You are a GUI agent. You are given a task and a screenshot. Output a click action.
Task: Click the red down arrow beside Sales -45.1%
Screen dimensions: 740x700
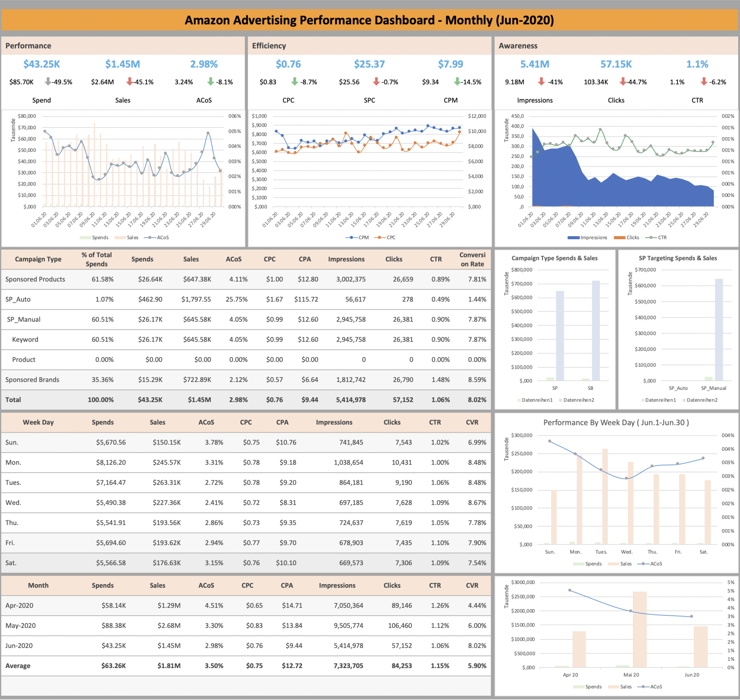pos(129,82)
